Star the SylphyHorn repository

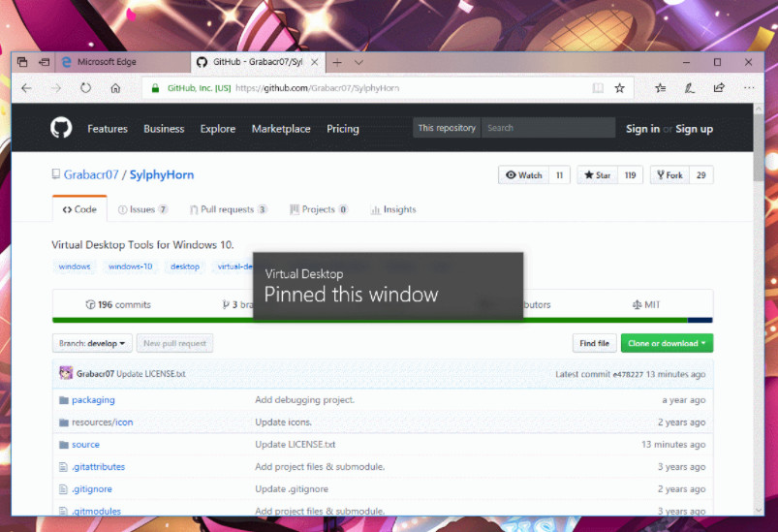pyautogui.click(x=598, y=174)
